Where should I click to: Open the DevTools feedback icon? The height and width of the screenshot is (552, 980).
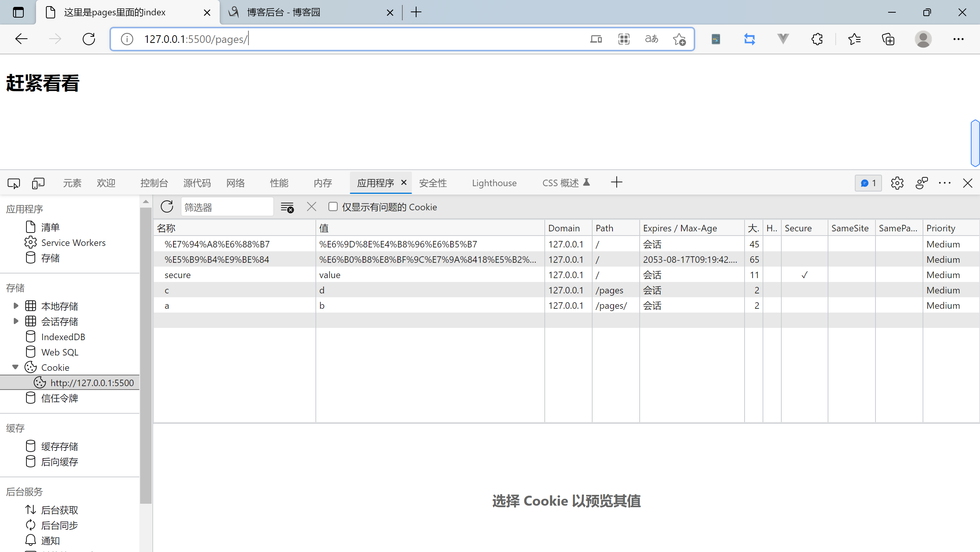(x=922, y=183)
